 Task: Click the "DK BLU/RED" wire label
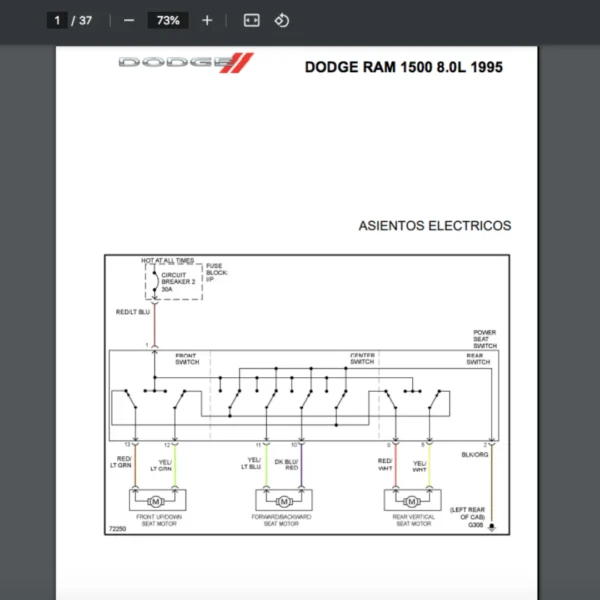(291, 464)
